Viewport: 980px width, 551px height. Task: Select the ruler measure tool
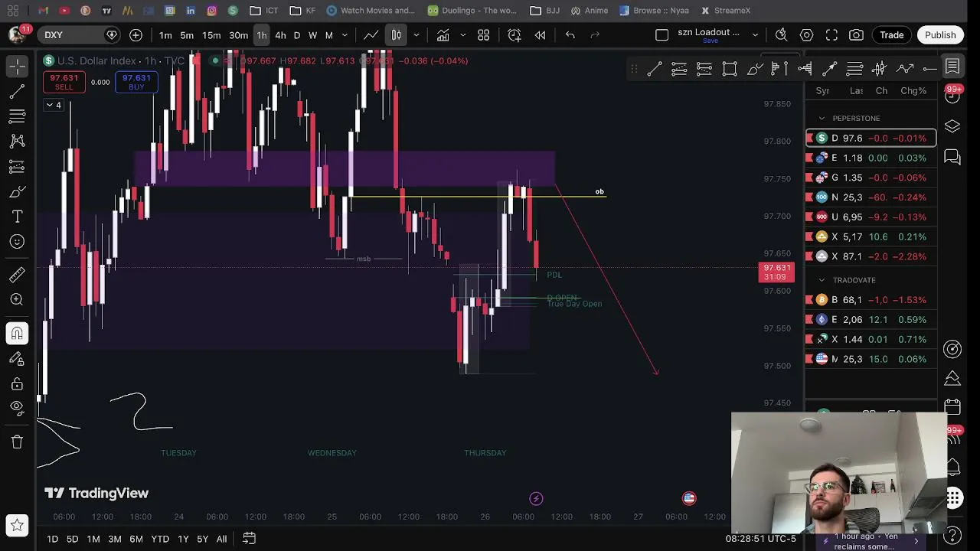pyautogui.click(x=17, y=275)
